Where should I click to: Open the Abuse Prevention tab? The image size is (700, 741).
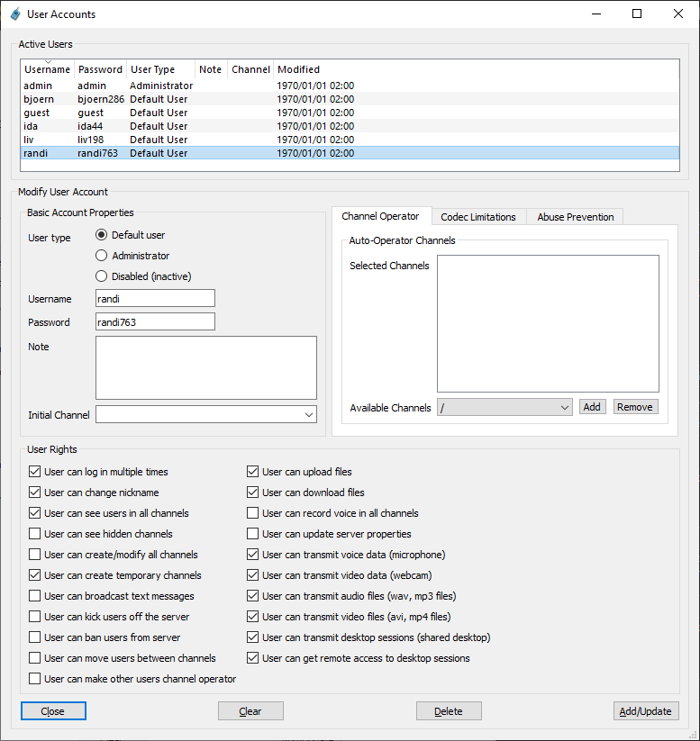point(575,217)
